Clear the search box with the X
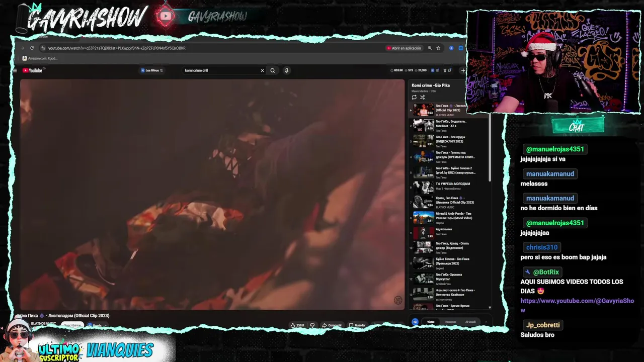 (262, 70)
